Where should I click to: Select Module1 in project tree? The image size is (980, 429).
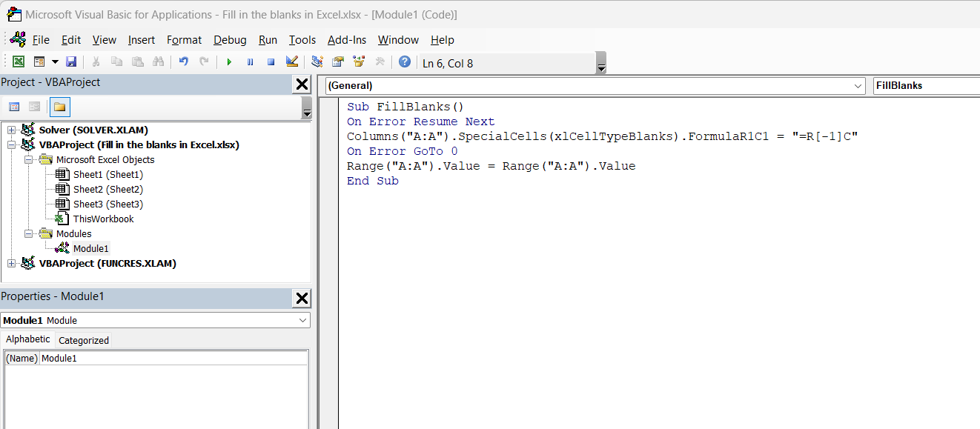[x=90, y=249]
